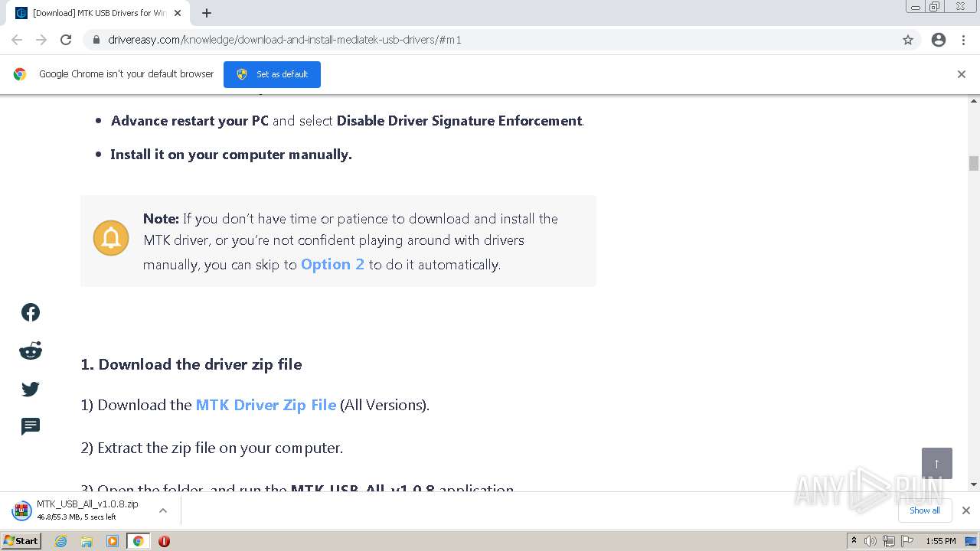Close the downloads shelf

point(966,510)
